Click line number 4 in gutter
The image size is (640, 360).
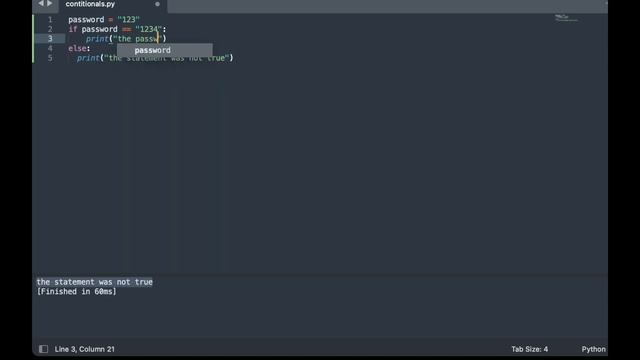click(50, 48)
